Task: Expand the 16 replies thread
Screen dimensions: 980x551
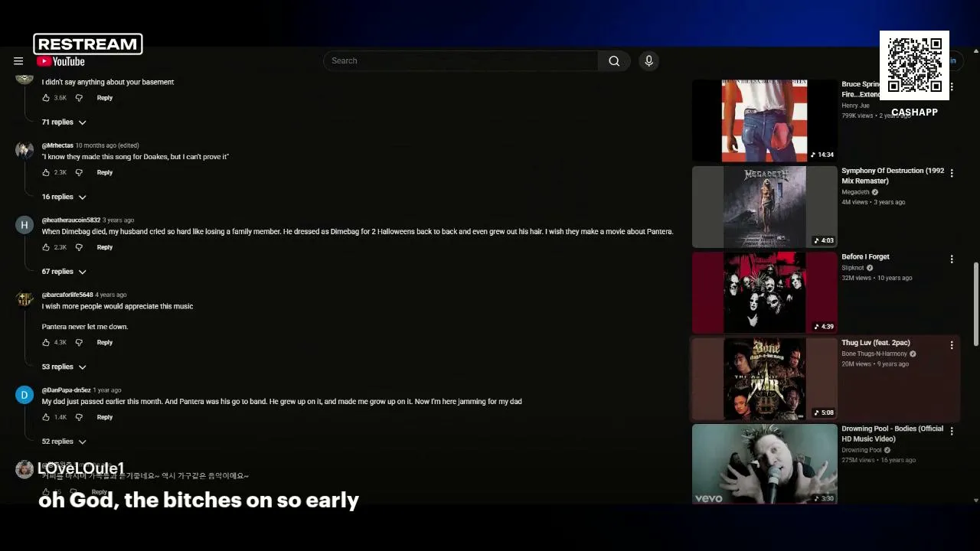Action: 64,197
